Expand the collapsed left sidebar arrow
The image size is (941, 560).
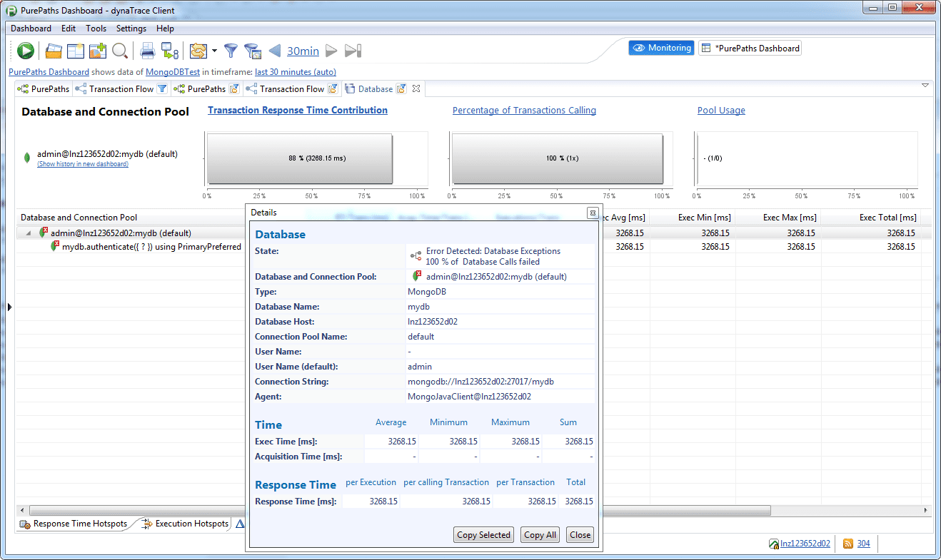click(9, 307)
